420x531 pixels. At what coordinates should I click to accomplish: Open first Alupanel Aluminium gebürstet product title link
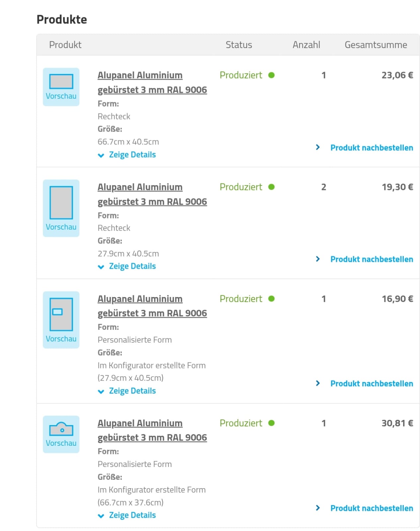point(152,82)
